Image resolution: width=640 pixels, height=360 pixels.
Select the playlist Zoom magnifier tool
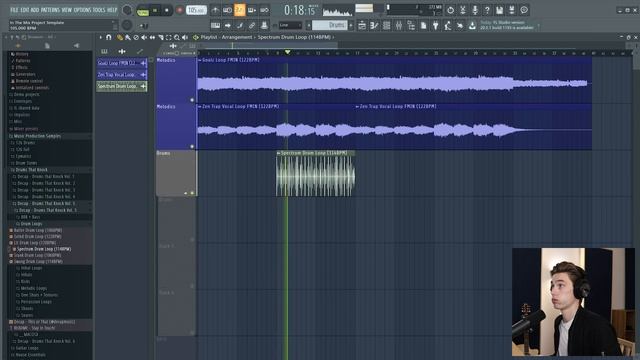click(177, 37)
